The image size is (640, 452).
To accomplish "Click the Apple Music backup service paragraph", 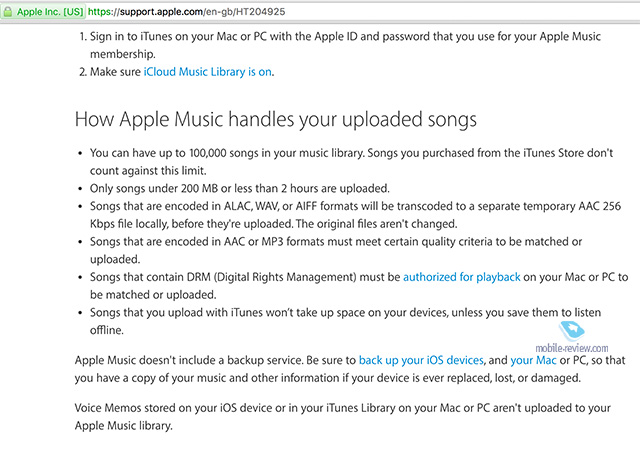I will [x=350, y=369].
